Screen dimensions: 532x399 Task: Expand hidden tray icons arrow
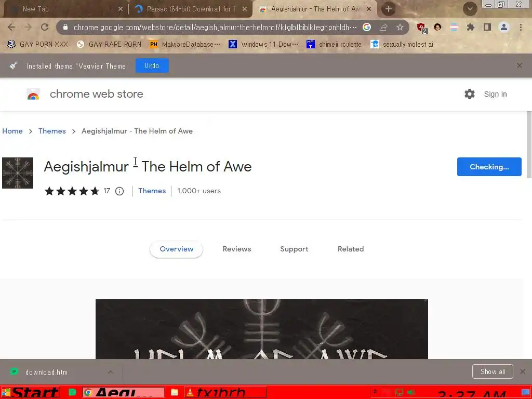[375, 392]
